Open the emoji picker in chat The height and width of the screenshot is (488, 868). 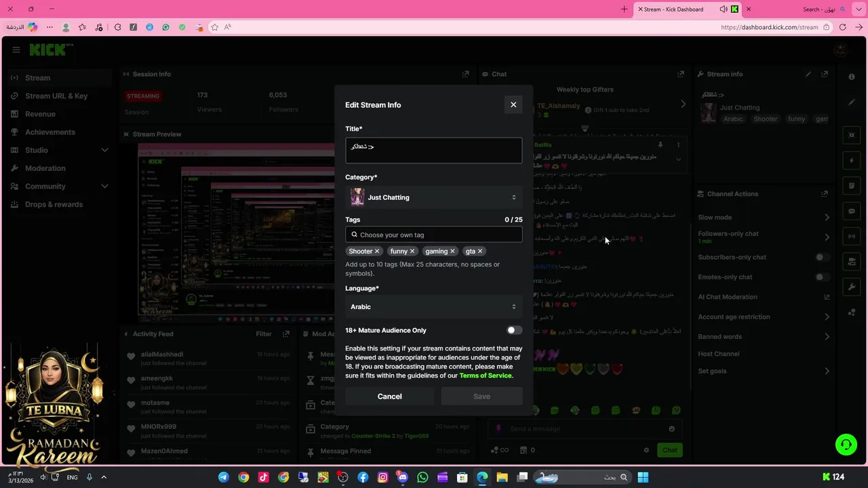tap(671, 428)
